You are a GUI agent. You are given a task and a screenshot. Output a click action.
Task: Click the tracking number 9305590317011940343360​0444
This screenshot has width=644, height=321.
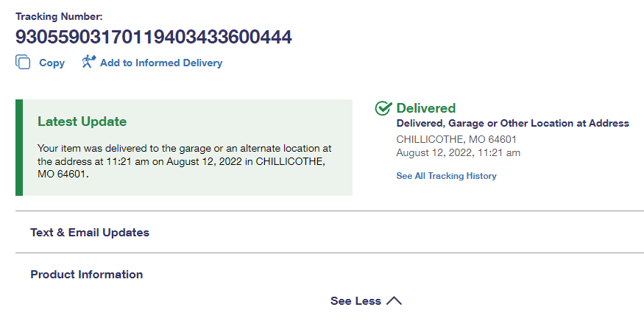[x=154, y=37]
